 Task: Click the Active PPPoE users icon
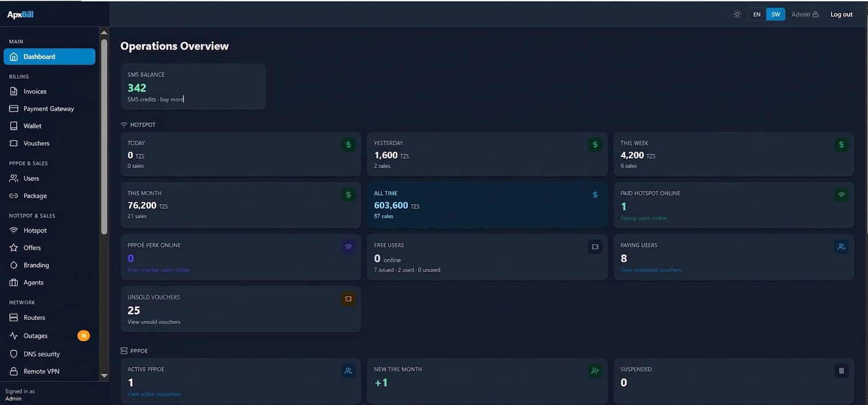click(348, 371)
